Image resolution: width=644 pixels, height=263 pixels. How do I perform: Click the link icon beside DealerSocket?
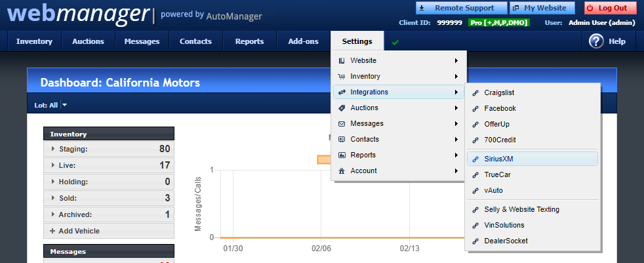[x=475, y=241]
